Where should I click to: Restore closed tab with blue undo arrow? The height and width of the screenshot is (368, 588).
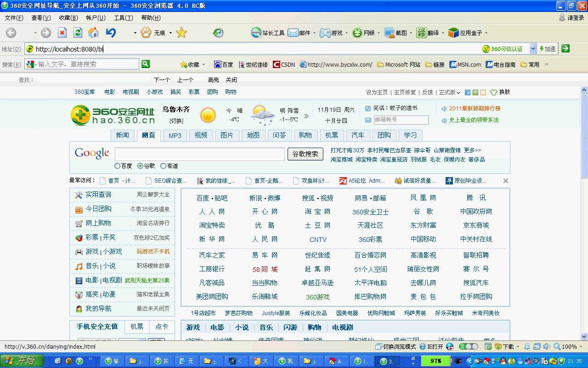[x=111, y=33]
